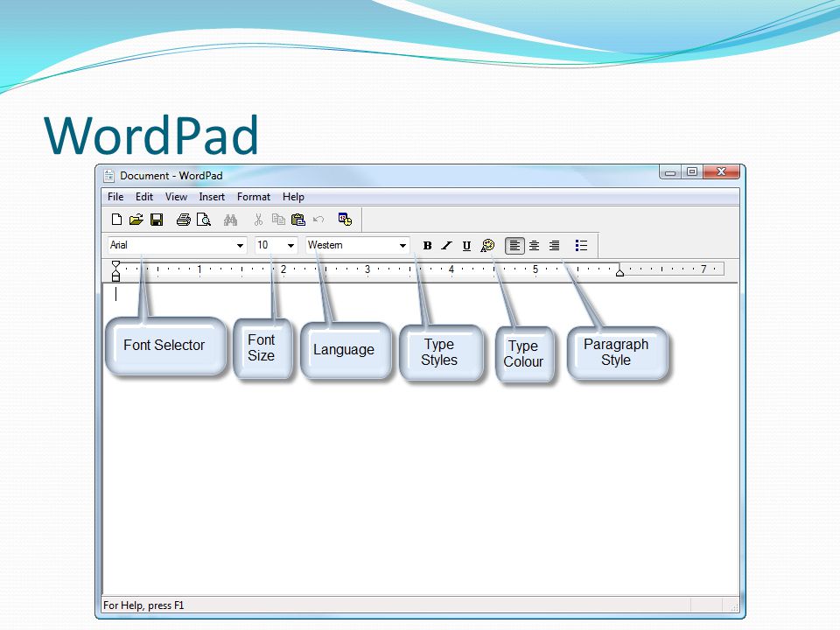Image resolution: width=840 pixels, height=630 pixels.
Task: Paste using the clipboard icon
Action: [297, 219]
